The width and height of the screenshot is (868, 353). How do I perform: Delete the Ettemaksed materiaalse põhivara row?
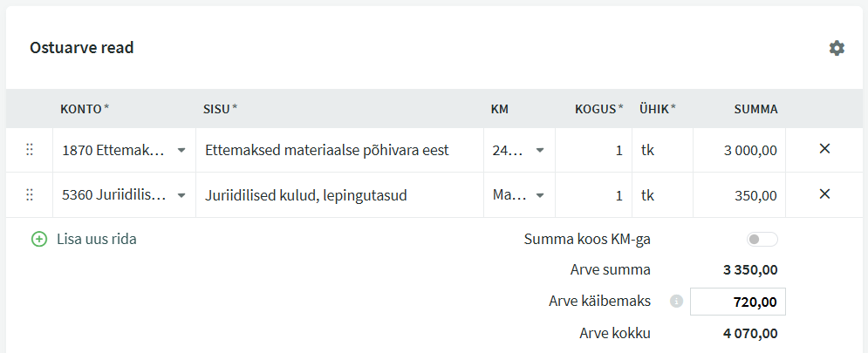[824, 149]
